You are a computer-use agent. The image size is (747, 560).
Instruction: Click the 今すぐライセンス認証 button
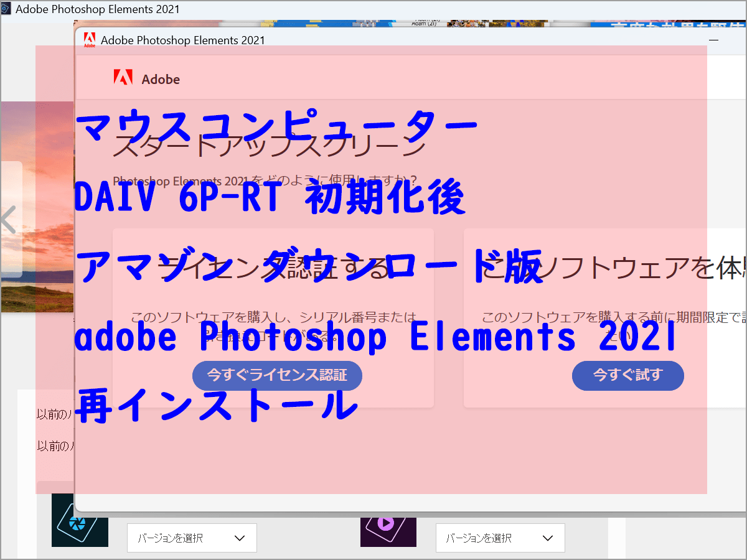(277, 375)
